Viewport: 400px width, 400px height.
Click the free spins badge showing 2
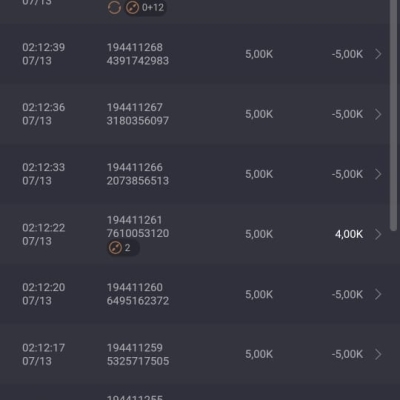point(123,248)
